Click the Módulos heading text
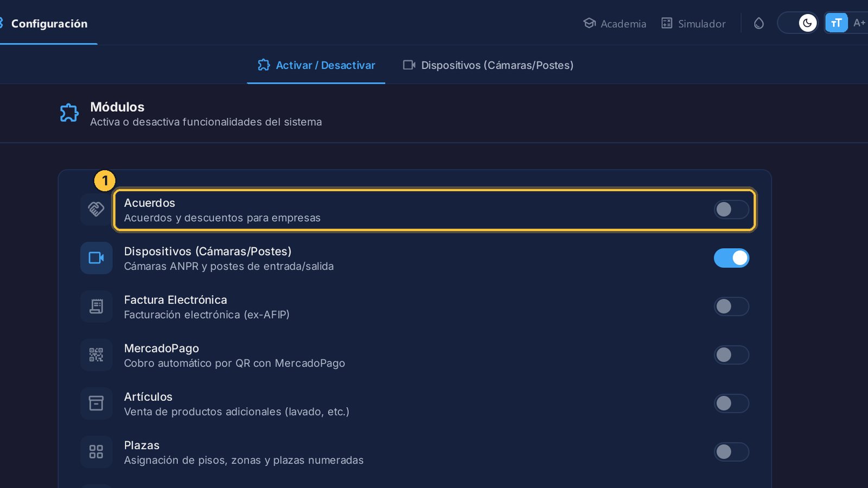This screenshot has width=868, height=488. pyautogui.click(x=117, y=107)
